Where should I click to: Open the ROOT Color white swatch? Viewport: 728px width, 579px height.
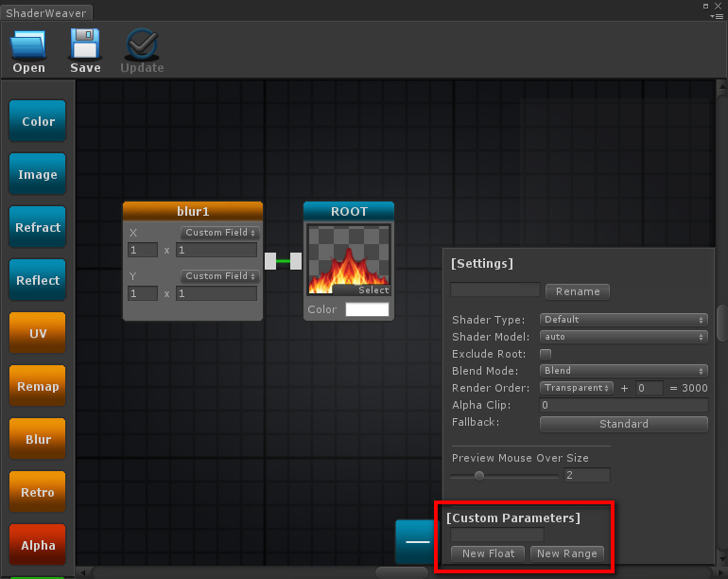click(367, 309)
